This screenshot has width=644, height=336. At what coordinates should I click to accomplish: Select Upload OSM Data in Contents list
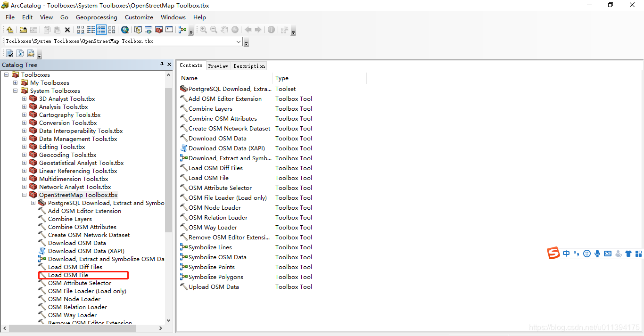coord(214,287)
